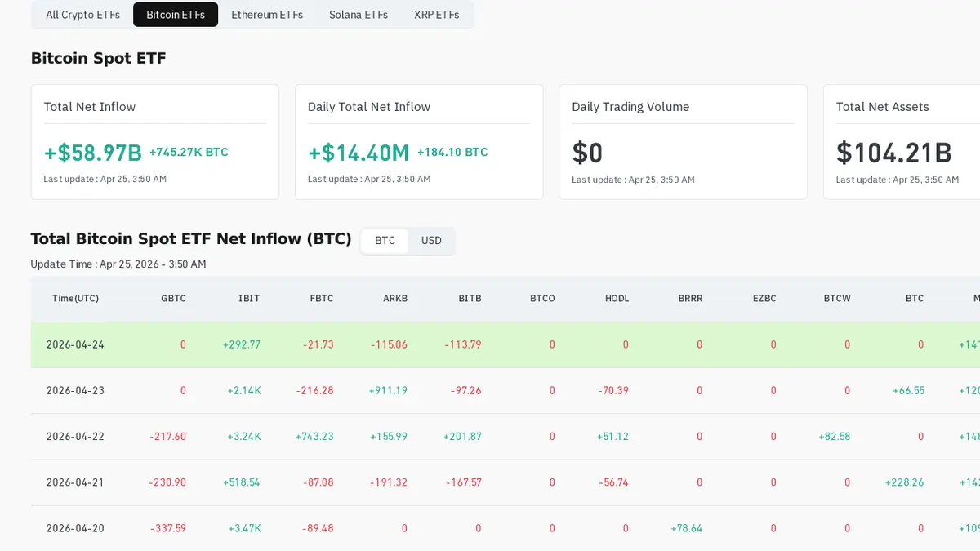Image resolution: width=980 pixels, height=551 pixels.
Task: Click the FBTC column header
Action: pos(322,299)
